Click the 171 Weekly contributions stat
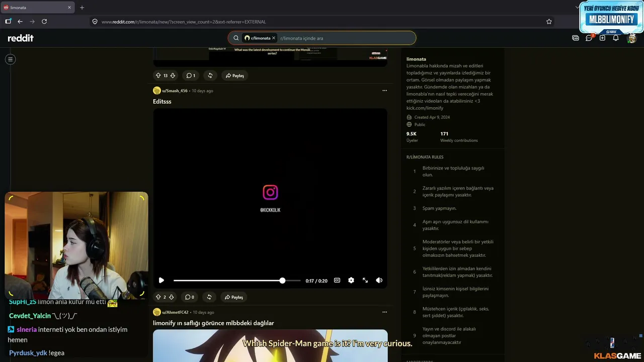The height and width of the screenshot is (362, 644). (459, 137)
